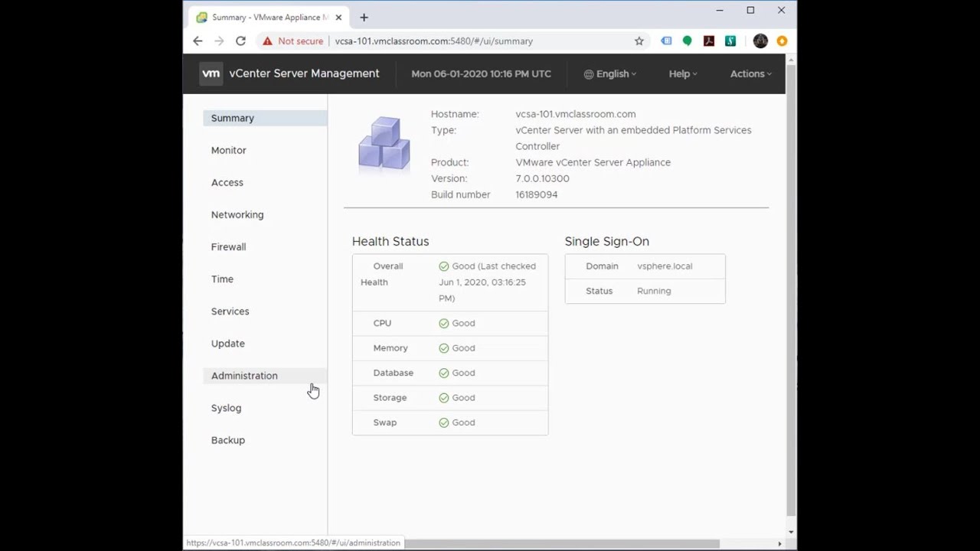Screen dimensions: 980x551
Task: Open the Administration page
Action: [265, 376]
